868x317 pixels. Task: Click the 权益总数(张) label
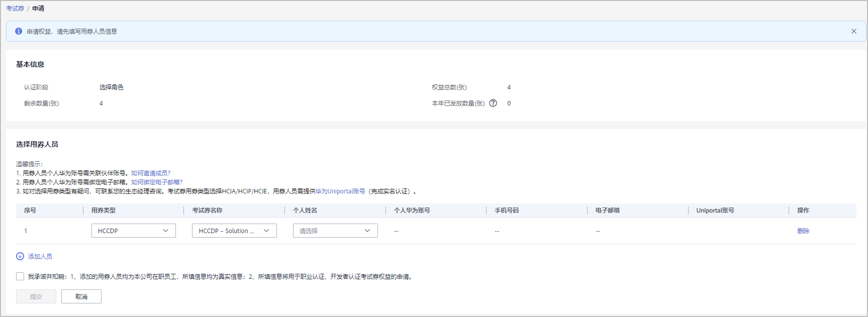[x=449, y=87]
